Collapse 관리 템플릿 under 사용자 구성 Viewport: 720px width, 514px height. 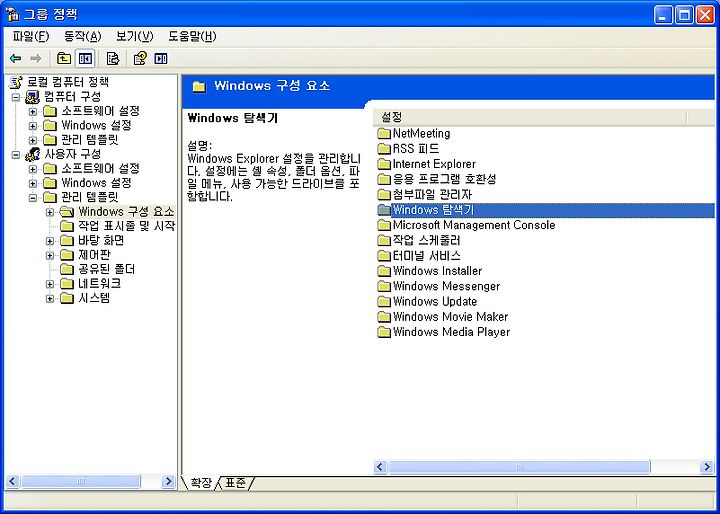33,198
